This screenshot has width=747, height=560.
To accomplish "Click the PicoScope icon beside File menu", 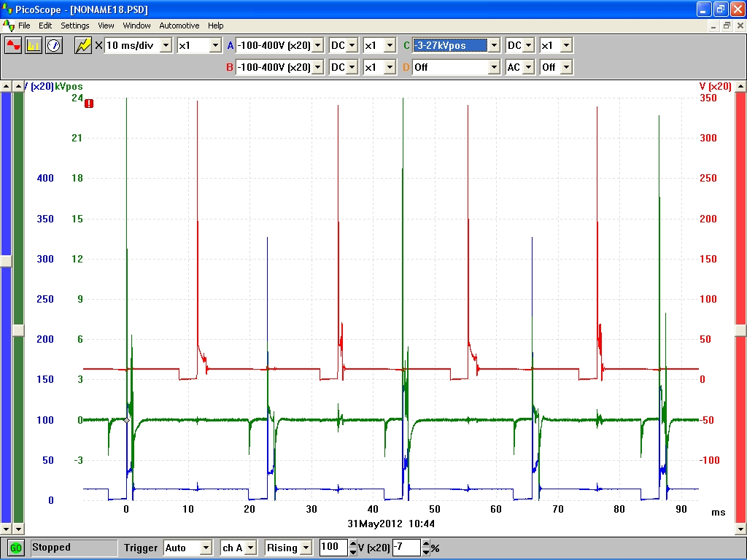I will tap(9, 26).
